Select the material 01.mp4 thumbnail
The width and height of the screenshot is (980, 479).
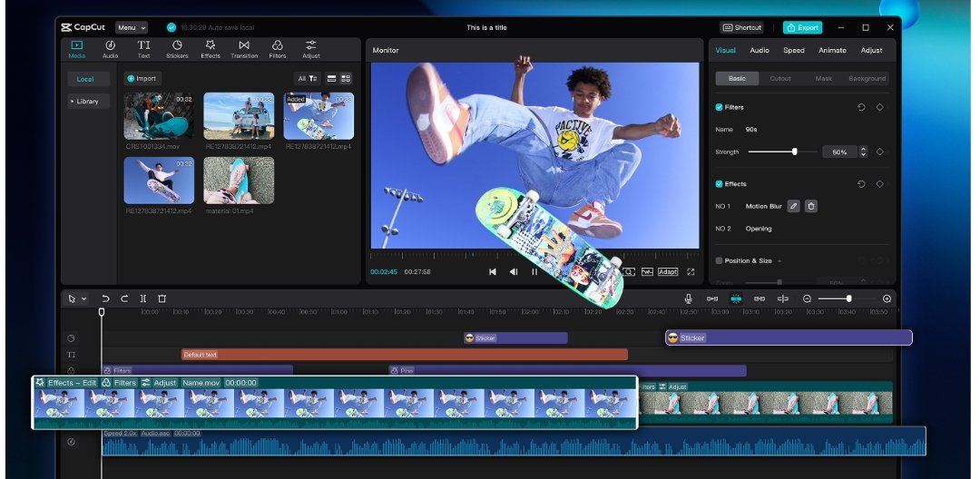[x=239, y=181]
